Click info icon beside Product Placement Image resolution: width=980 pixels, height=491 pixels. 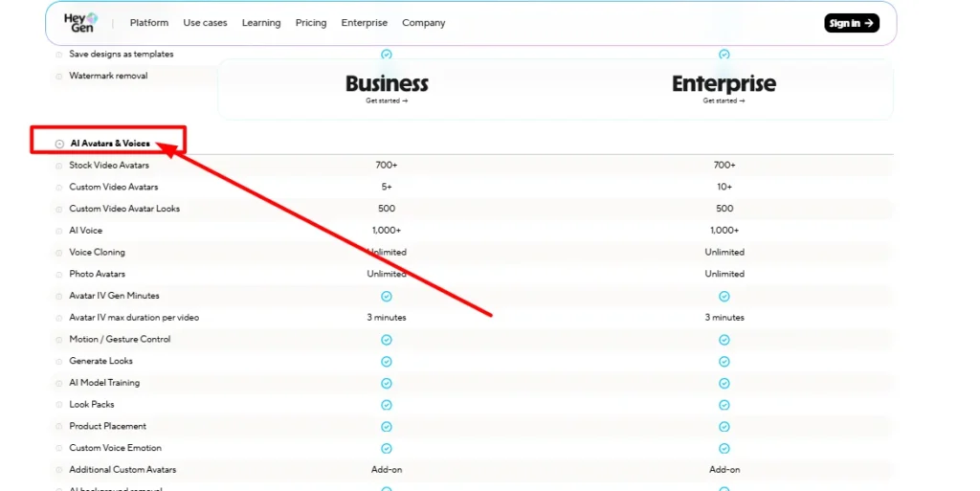pyautogui.click(x=59, y=427)
